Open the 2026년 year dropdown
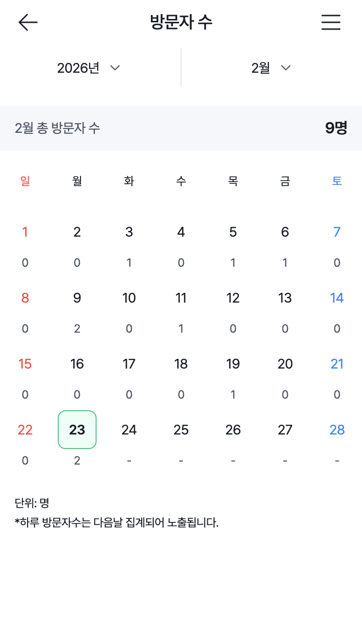The image size is (362, 644). (x=88, y=68)
